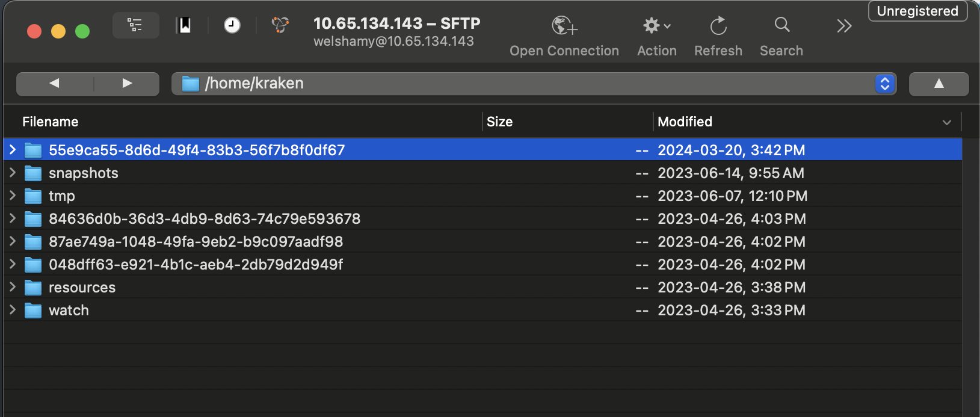Expand the tmp folder
The height and width of the screenshot is (417, 980).
pos(13,196)
